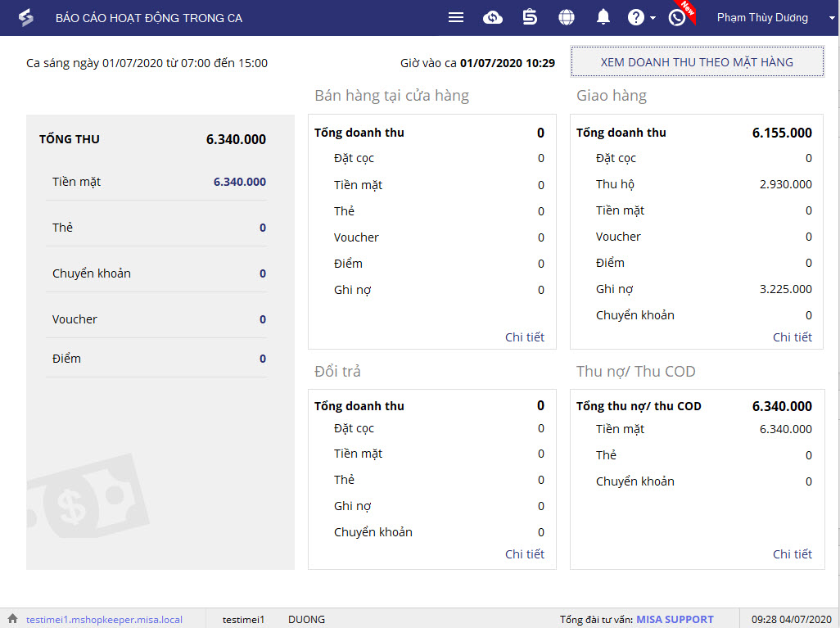Click testimei1 branch name in status bar
The image size is (840, 628).
[243, 620]
